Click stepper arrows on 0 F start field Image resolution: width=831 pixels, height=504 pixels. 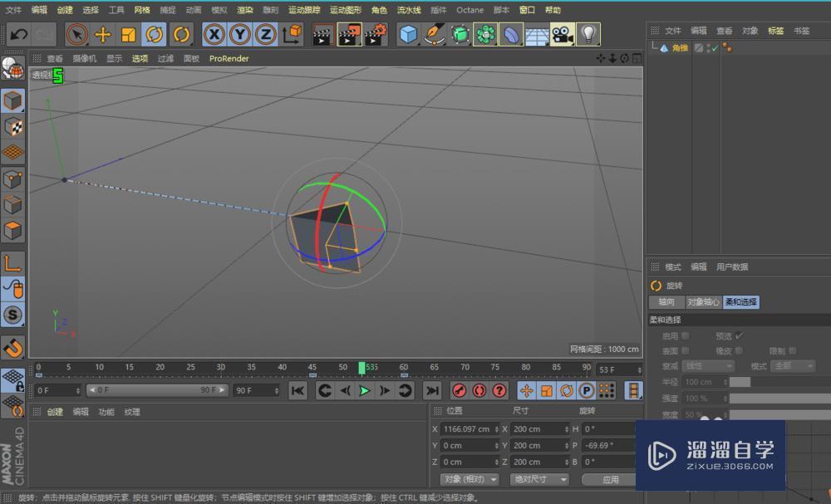tap(78, 390)
